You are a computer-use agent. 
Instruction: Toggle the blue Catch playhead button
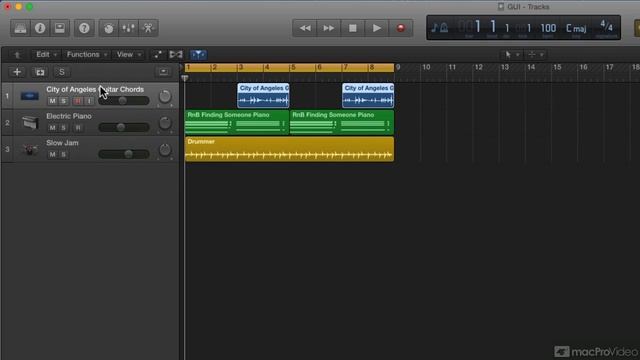pyautogui.click(x=198, y=54)
